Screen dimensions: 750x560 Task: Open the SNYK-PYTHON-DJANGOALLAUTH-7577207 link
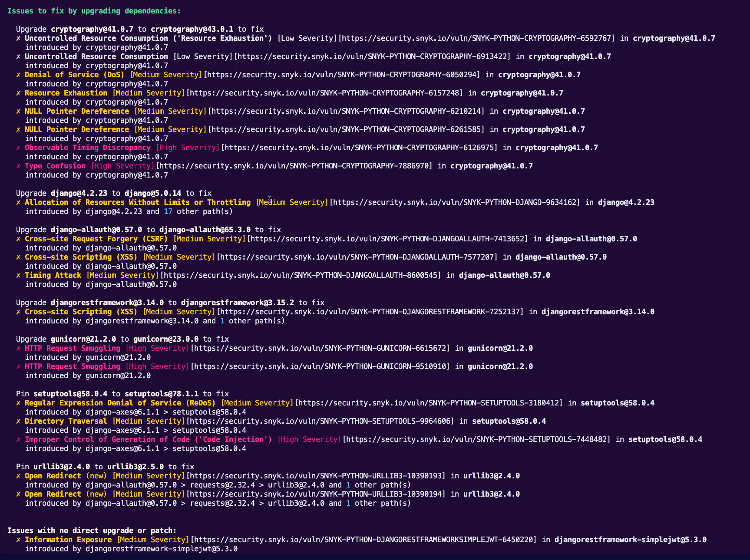click(357, 257)
